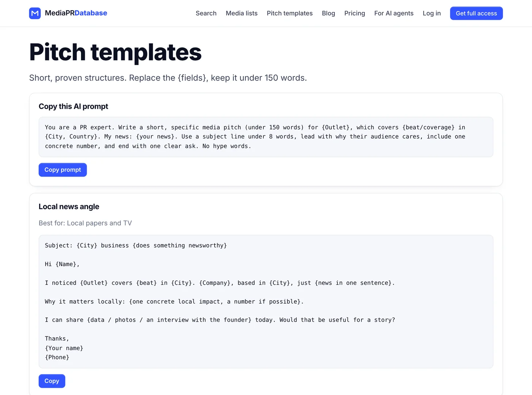Open the Search nav item

click(206, 13)
